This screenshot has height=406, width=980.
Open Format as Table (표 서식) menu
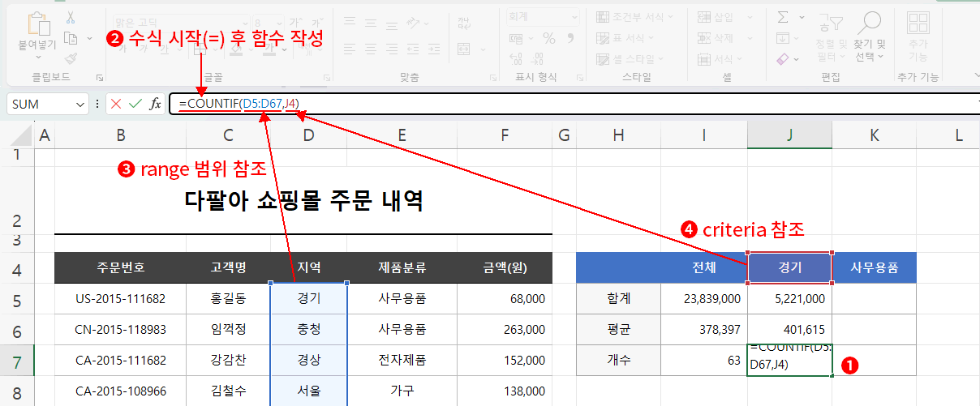(x=623, y=37)
